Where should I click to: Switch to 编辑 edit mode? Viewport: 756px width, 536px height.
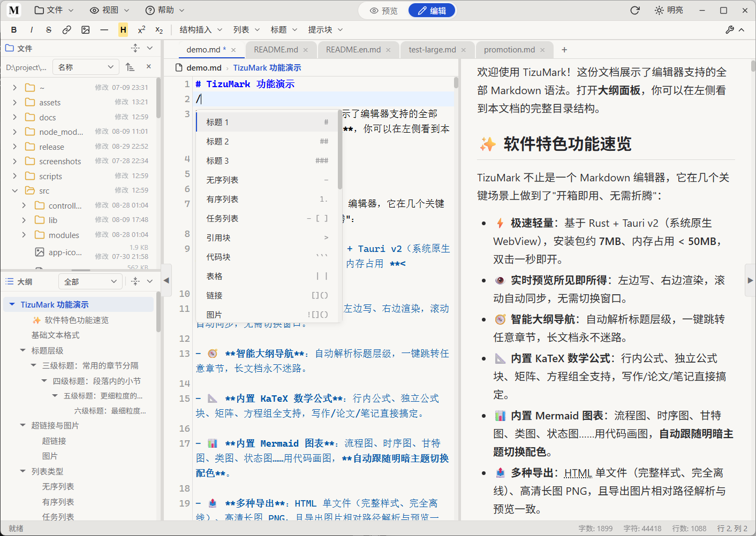point(432,11)
